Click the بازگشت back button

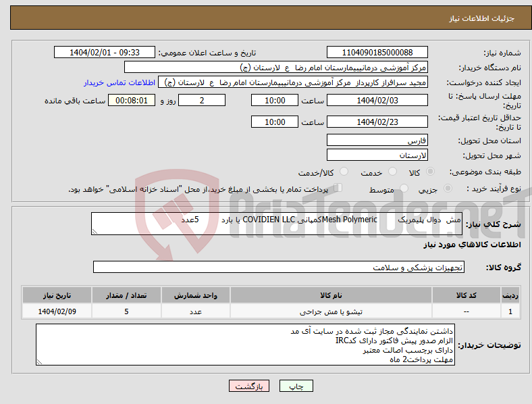click(x=249, y=386)
